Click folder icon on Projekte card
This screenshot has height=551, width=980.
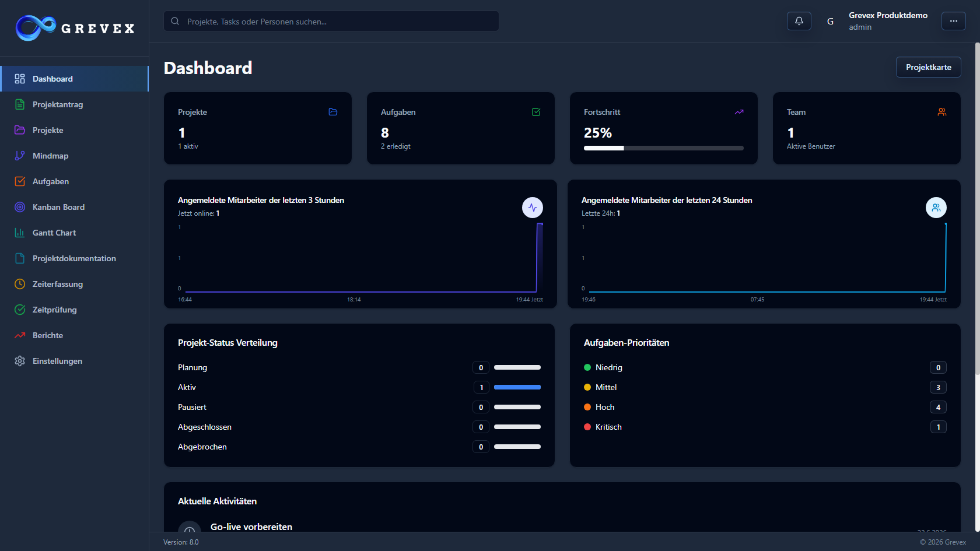coord(333,112)
